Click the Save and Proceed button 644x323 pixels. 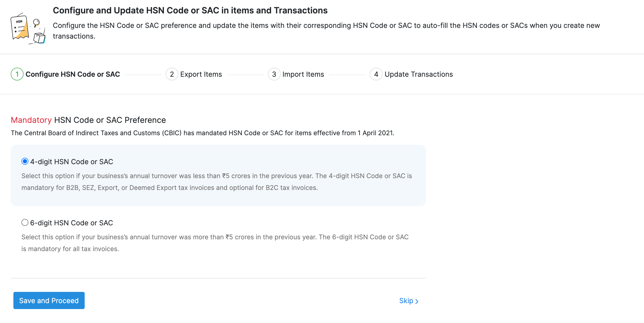tap(49, 300)
